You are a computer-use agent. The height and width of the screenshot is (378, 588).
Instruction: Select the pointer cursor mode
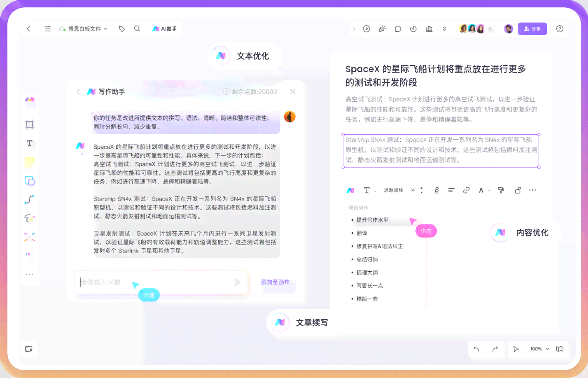tap(516, 349)
